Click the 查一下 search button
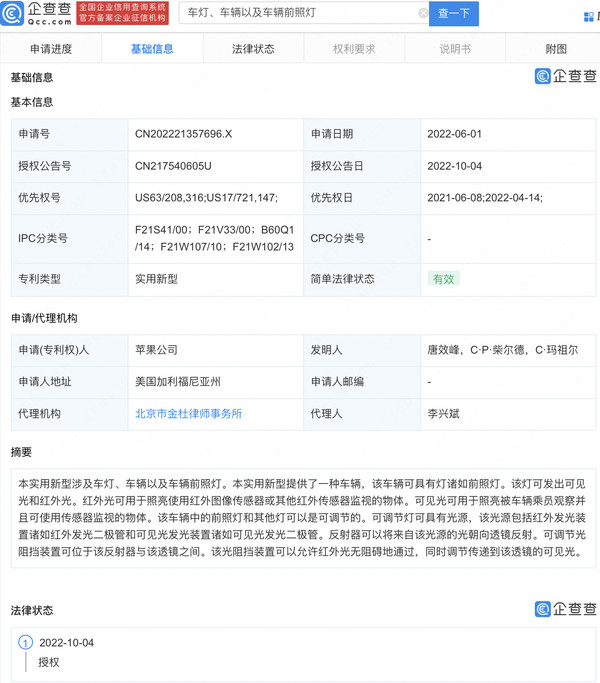The width and height of the screenshot is (600, 683). pos(453,13)
